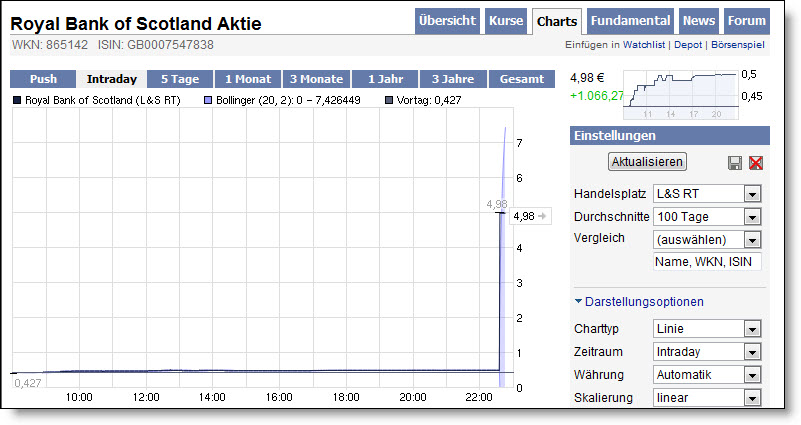
Task: Click the mini price chart thumbnail
Action: tap(680, 94)
